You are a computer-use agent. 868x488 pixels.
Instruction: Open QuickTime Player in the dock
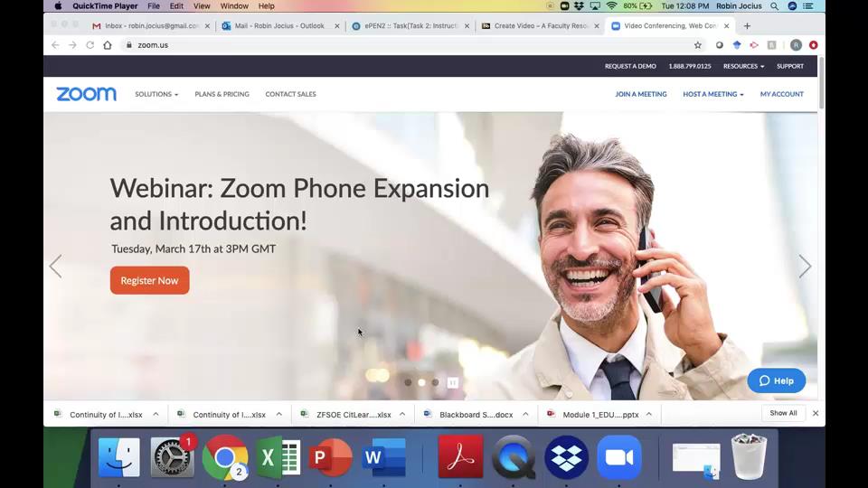tap(514, 457)
